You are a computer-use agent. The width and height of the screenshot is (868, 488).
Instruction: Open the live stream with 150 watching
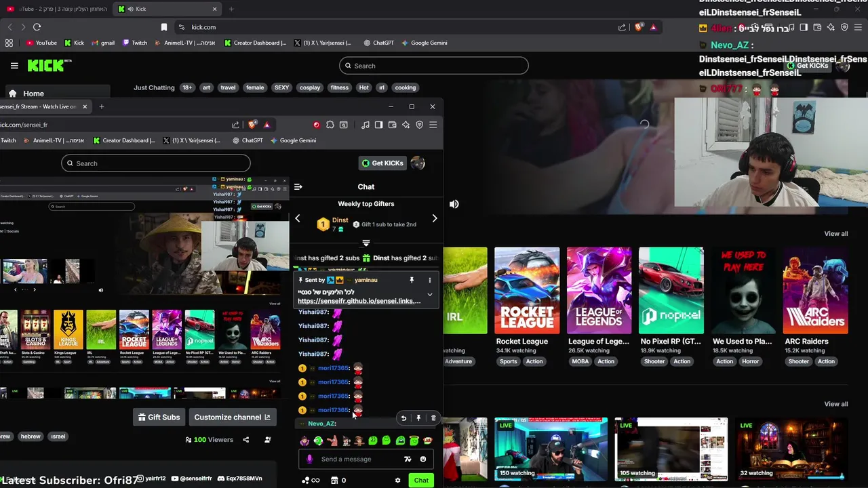coord(551,449)
